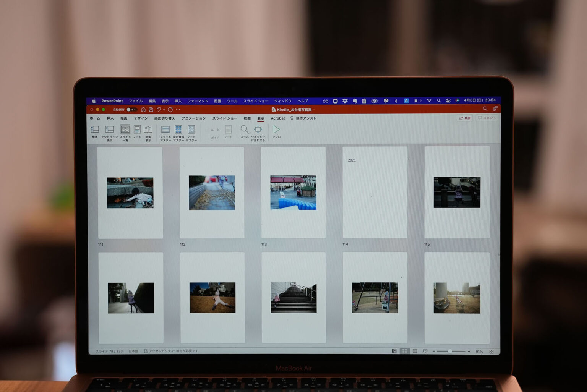Click the Save icon in title bar

click(151, 110)
